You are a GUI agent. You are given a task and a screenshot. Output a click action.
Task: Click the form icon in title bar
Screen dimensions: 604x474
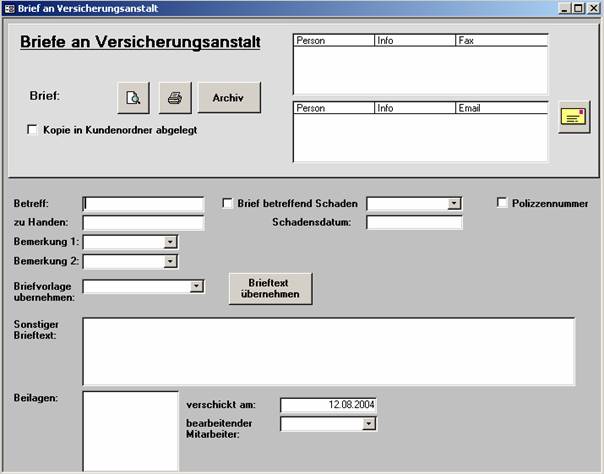(9, 8)
